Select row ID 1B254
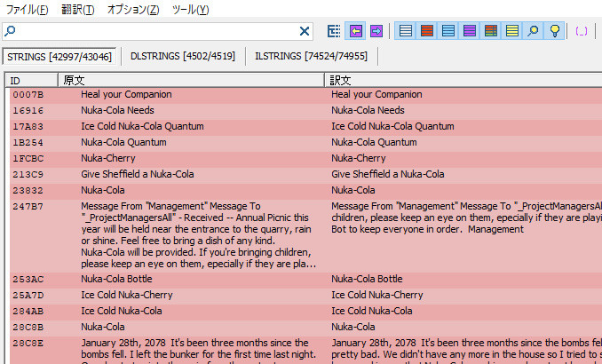602x364 pixels. point(28,142)
